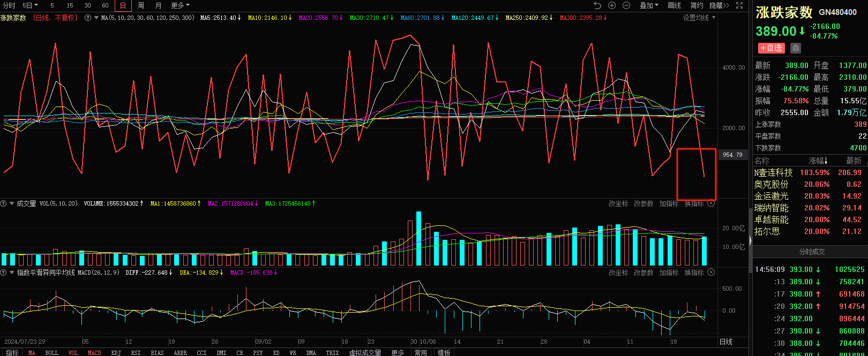This screenshot has height=356, width=868.
Task: Click the price alert bell icon
Action: (796, 48)
